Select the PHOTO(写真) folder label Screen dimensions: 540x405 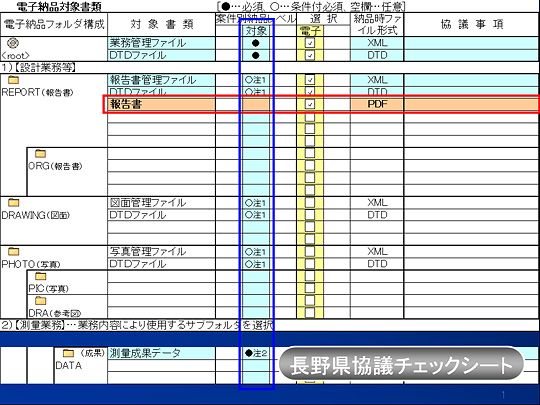(31, 264)
